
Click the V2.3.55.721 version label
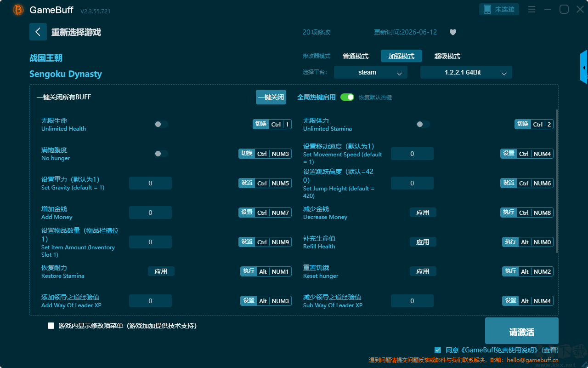point(95,11)
